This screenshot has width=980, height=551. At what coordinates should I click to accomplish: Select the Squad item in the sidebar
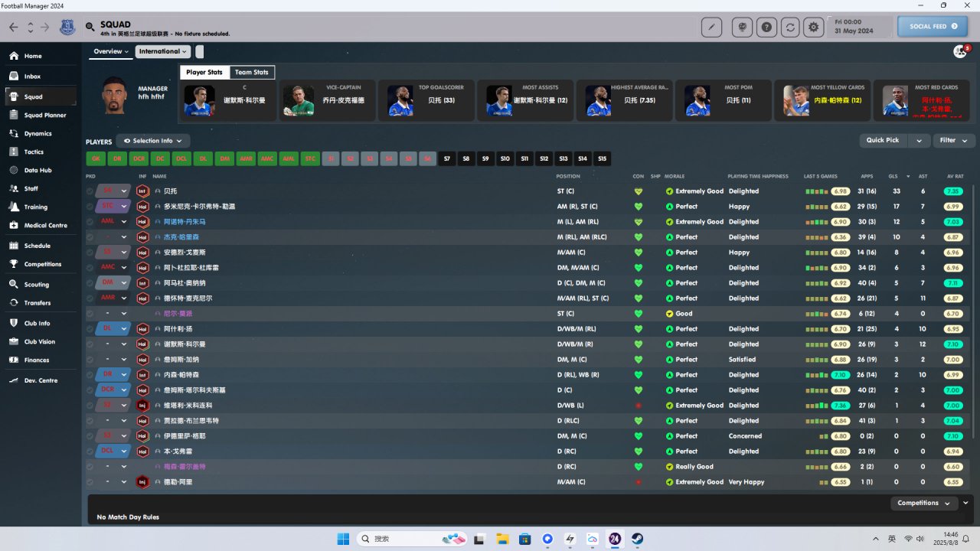click(41, 96)
